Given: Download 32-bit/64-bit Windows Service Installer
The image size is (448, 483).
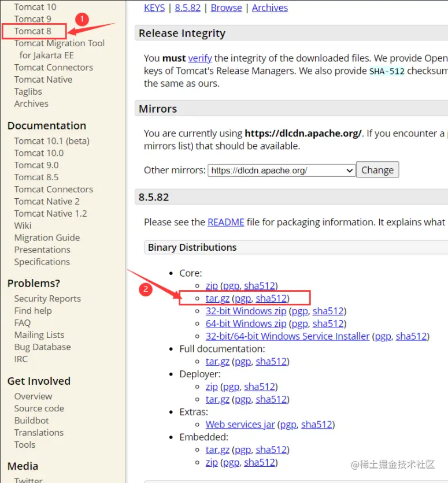Looking at the screenshot, I should (287, 336).
